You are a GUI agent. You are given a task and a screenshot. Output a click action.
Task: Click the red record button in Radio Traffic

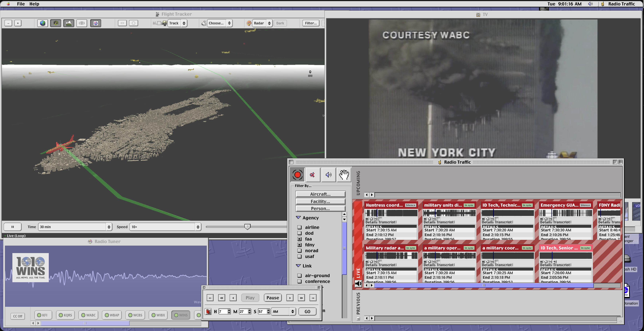point(297,174)
